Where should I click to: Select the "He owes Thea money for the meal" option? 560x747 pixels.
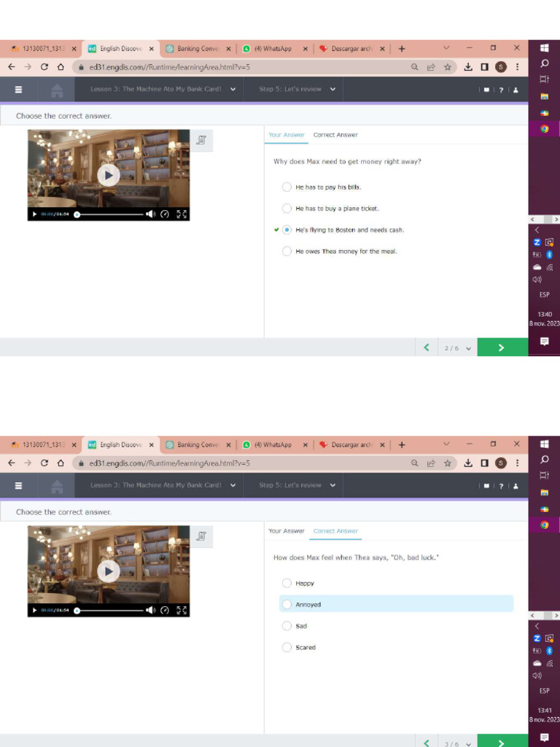(x=287, y=252)
